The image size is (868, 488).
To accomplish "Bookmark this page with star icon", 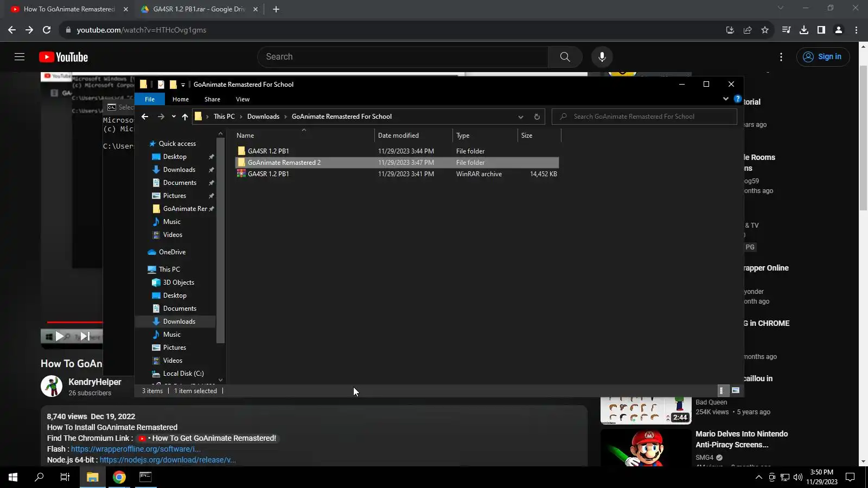I will pyautogui.click(x=765, y=30).
